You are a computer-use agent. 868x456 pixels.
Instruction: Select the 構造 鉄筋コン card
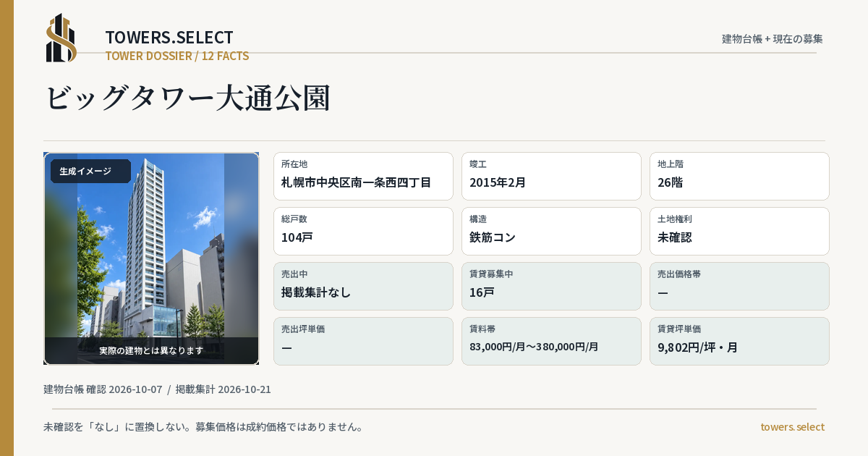point(551,231)
